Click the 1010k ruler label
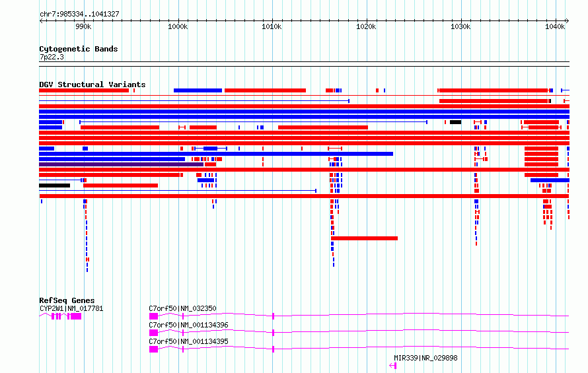This screenshot has height=373, width=588. 272,26
